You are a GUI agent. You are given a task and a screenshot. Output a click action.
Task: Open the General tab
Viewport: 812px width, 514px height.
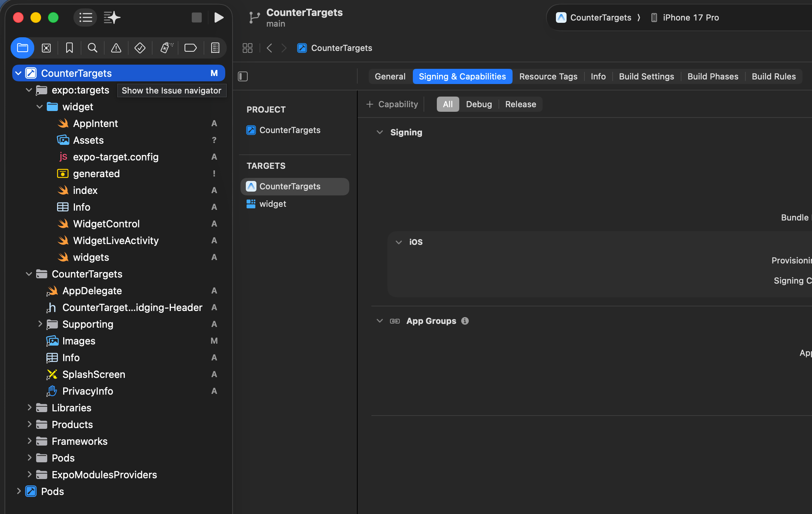click(x=390, y=76)
